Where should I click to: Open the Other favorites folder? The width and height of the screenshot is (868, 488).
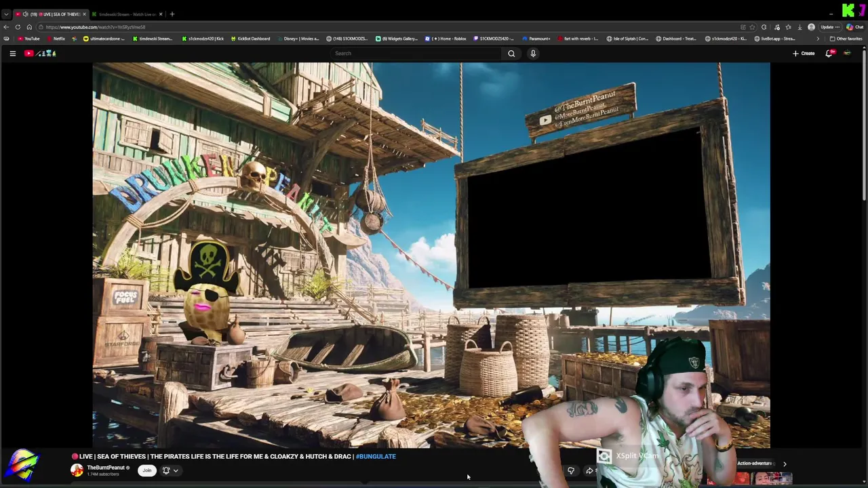point(846,39)
